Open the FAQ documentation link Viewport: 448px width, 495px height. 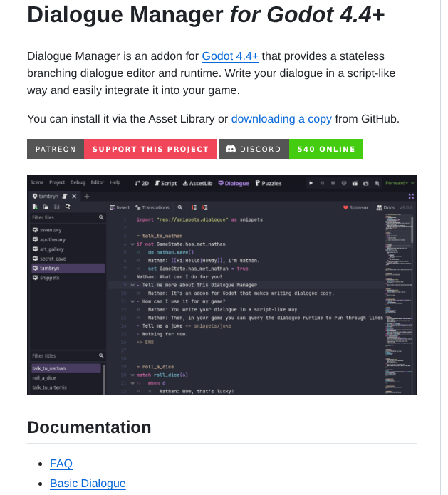(x=61, y=464)
